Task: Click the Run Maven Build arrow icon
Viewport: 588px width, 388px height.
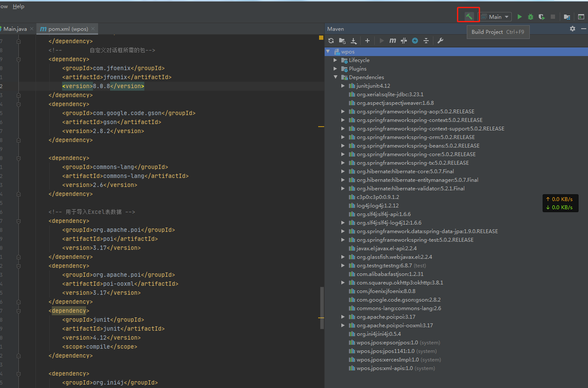Action: click(x=382, y=41)
